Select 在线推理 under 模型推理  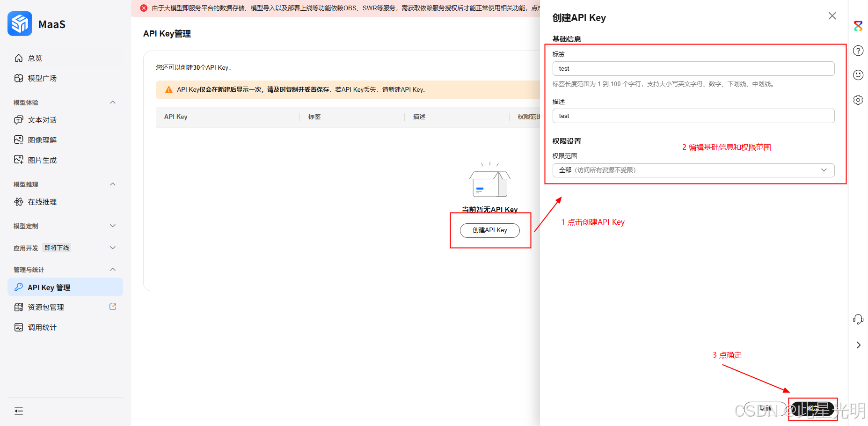(x=42, y=202)
